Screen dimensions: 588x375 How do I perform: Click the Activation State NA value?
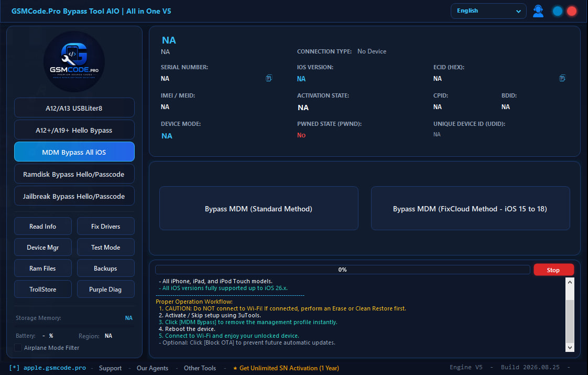click(303, 108)
